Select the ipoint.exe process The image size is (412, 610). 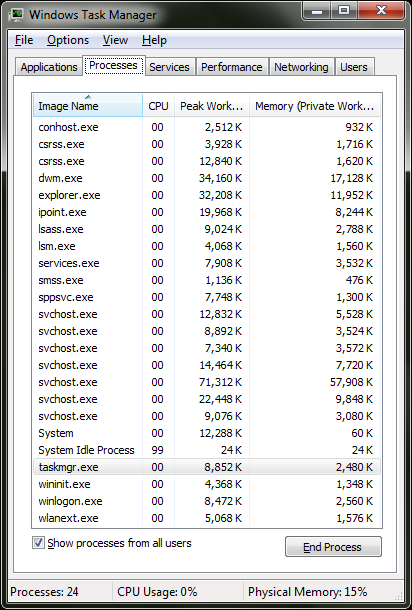coord(207,212)
